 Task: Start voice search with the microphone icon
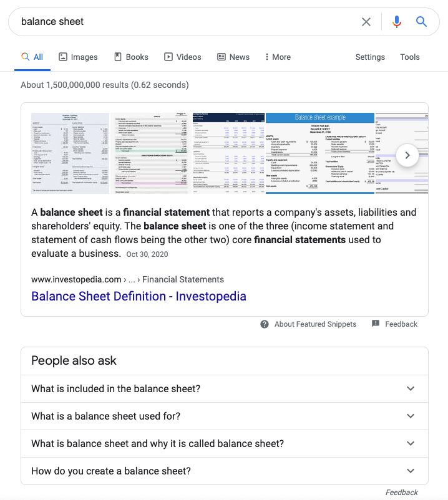[396, 22]
